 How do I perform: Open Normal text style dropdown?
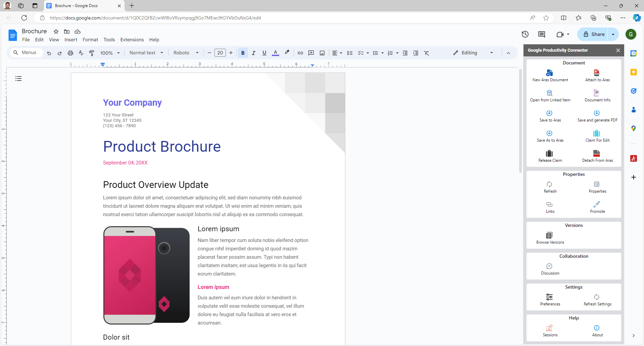(x=146, y=53)
